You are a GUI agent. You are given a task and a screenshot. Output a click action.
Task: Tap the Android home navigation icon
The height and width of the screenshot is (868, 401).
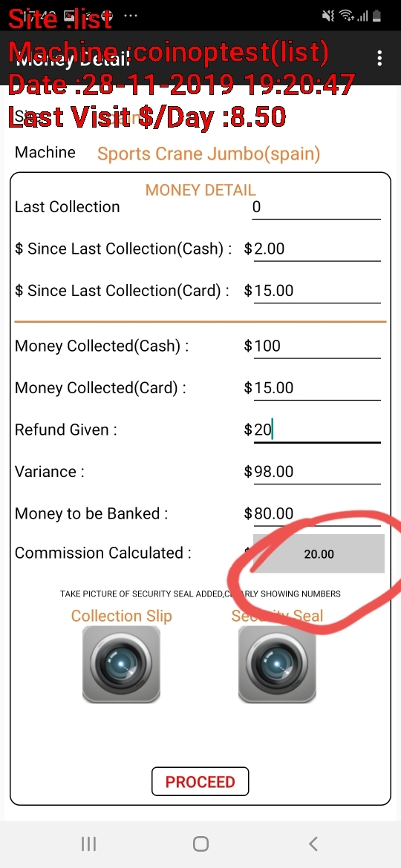tap(200, 844)
